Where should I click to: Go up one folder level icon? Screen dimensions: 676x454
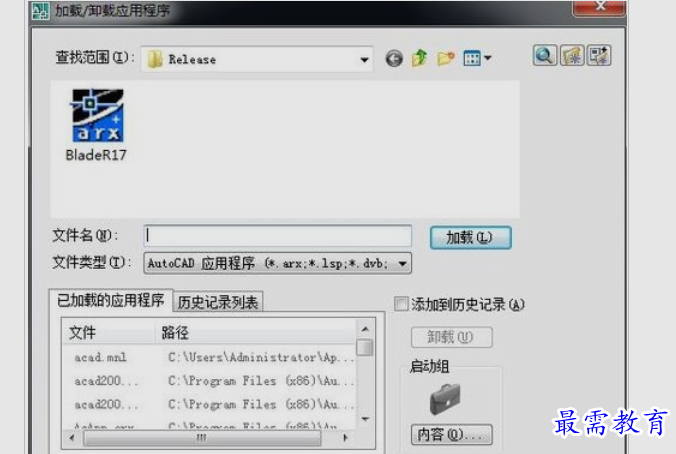(x=419, y=58)
